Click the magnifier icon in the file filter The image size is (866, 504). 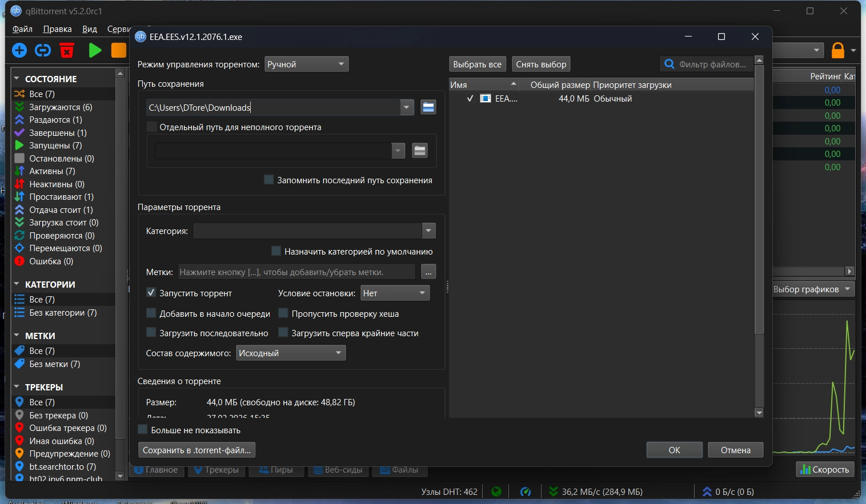pyautogui.click(x=669, y=64)
